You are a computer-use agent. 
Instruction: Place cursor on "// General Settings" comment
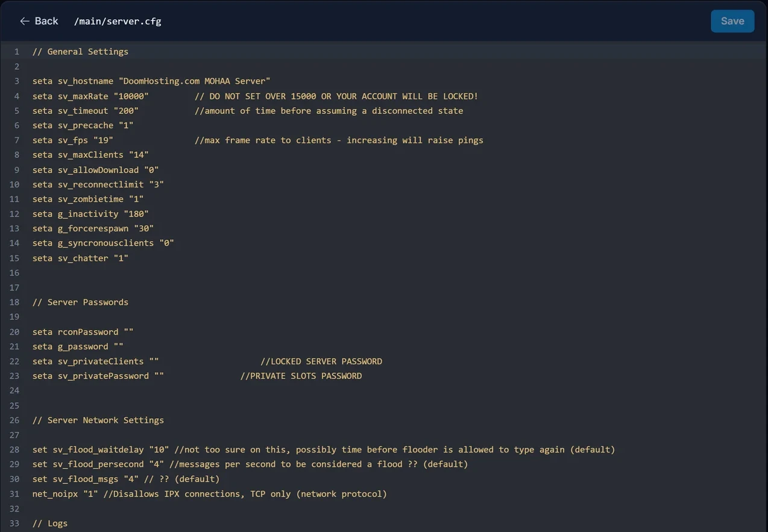(80, 52)
